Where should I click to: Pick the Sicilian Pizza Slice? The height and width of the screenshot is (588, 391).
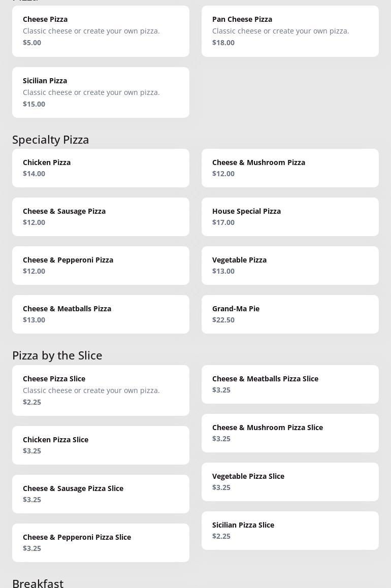290,531
